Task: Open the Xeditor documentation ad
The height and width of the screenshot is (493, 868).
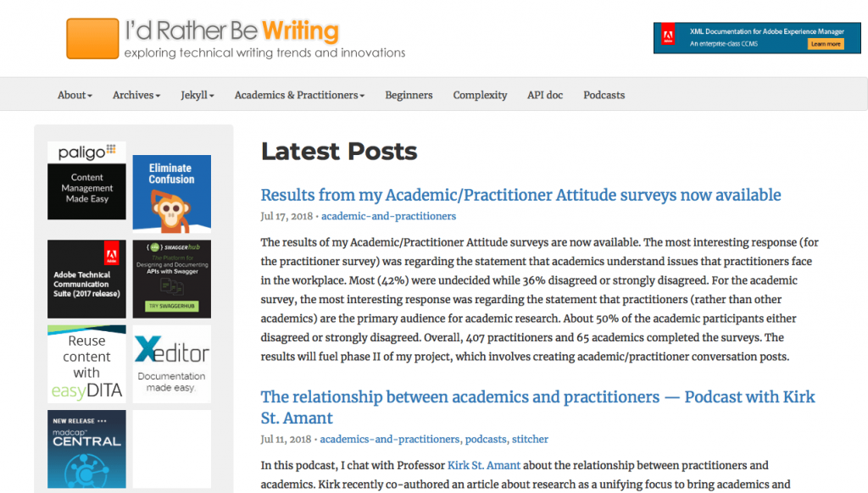Action: pyautogui.click(x=171, y=363)
